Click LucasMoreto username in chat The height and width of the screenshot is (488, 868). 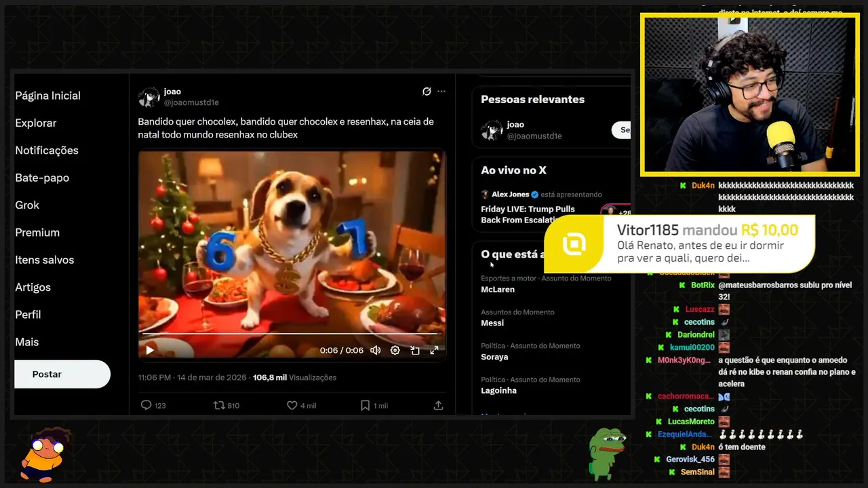(x=691, y=422)
